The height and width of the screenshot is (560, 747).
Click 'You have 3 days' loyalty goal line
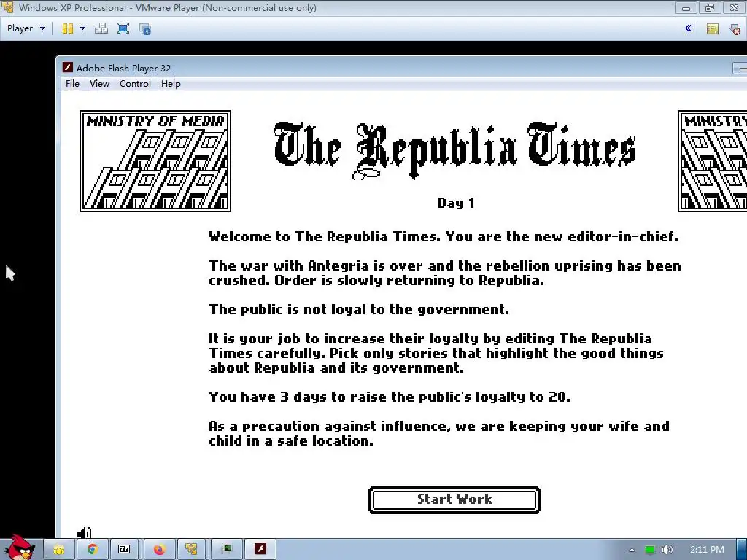(x=390, y=397)
